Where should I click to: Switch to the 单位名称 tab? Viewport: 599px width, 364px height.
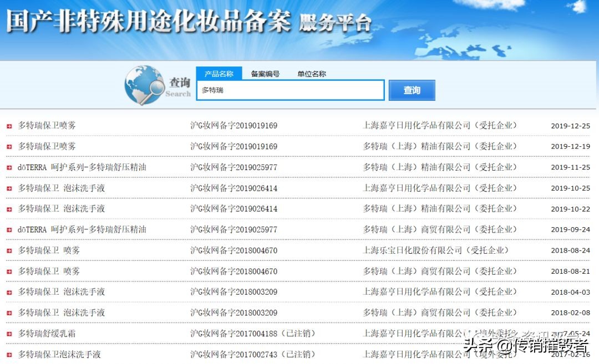312,73
